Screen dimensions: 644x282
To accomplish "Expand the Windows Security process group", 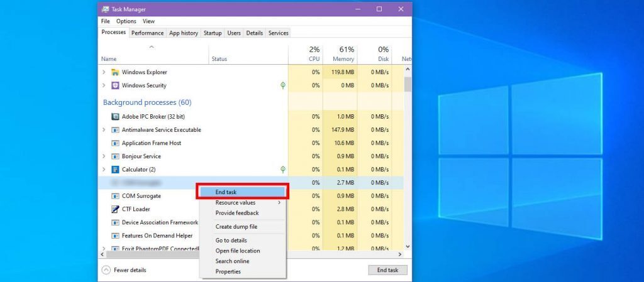I will pos(104,85).
